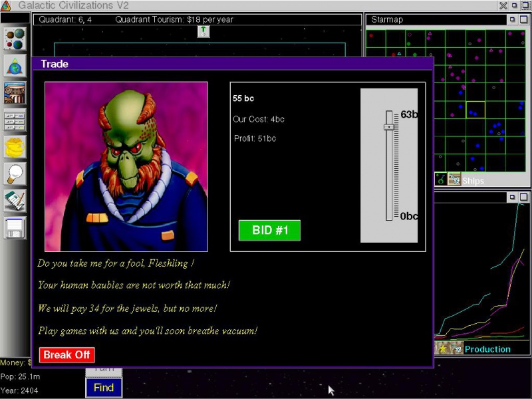The image size is (532, 399).
Task: Maximize the Starmap panel
Action: 523,20
